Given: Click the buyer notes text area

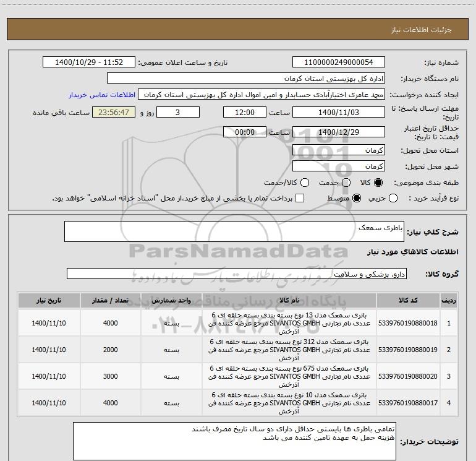Looking at the screenshot, I should (234, 441).
